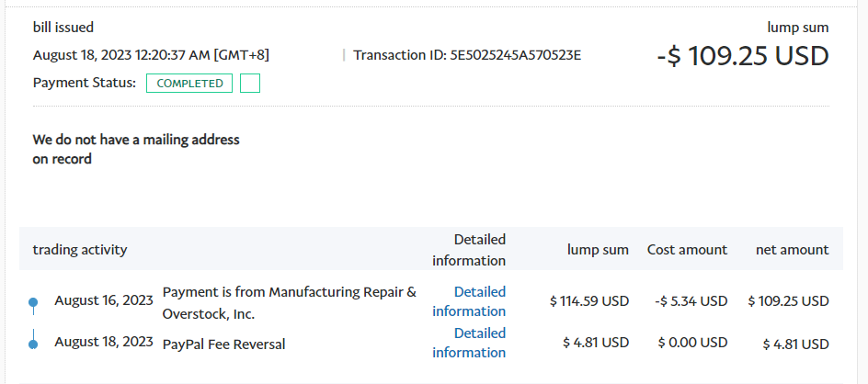Screen dimensions: 868x384
Task: Click the 'trading activity' column header
Action: pos(80,250)
